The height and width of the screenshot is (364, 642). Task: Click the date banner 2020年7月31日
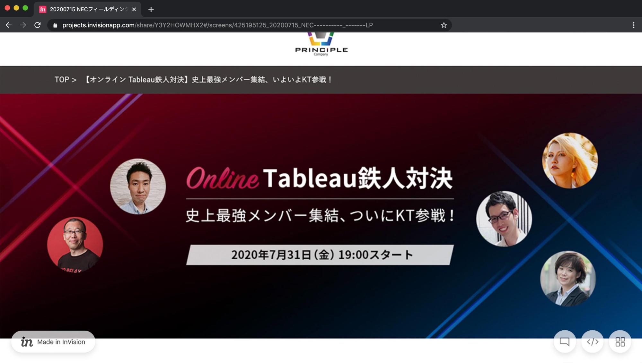coord(320,255)
